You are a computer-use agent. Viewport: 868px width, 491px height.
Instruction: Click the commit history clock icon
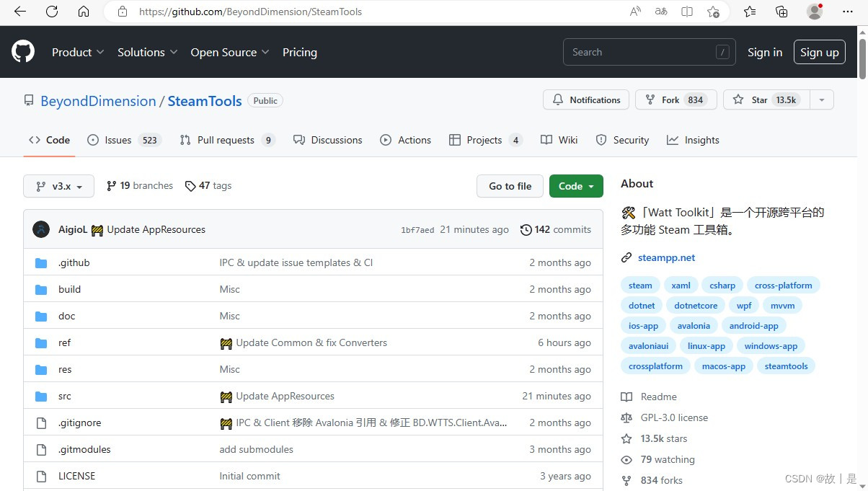(526, 230)
